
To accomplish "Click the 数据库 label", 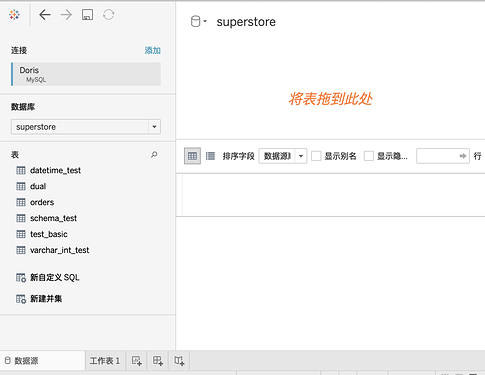I will pyautogui.click(x=23, y=107).
